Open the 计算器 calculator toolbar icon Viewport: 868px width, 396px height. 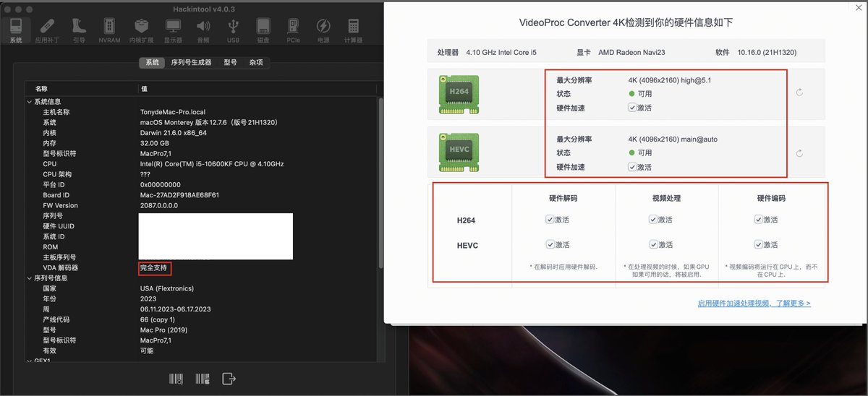[x=354, y=30]
